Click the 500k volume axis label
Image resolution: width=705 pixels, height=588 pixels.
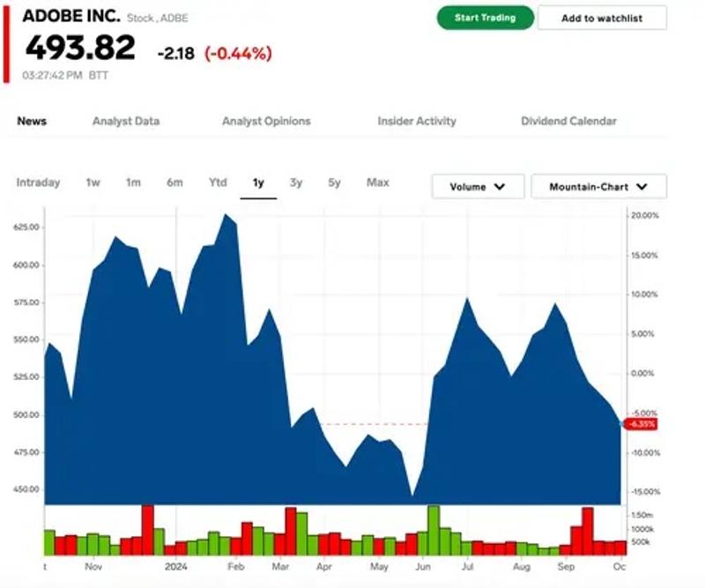pos(641,542)
